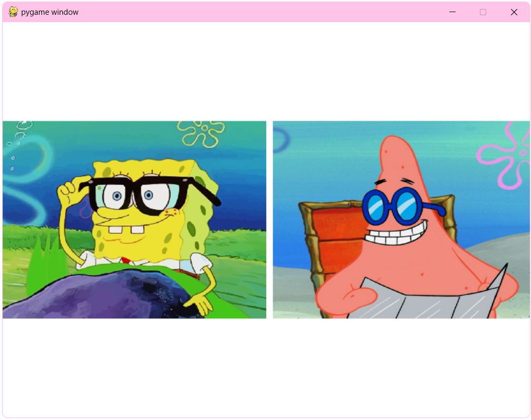Select the SpongeBob image on the left
531x420 pixels.
[x=134, y=220]
